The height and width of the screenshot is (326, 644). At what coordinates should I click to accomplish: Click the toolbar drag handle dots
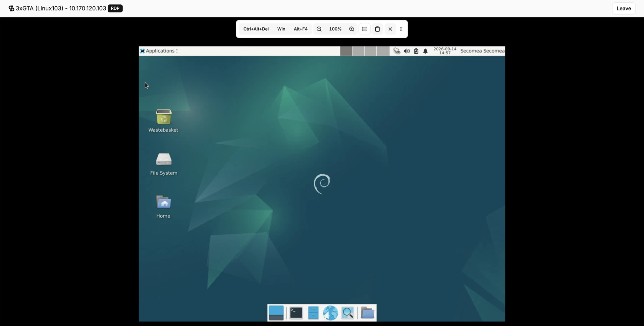click(x=401, y=29)
